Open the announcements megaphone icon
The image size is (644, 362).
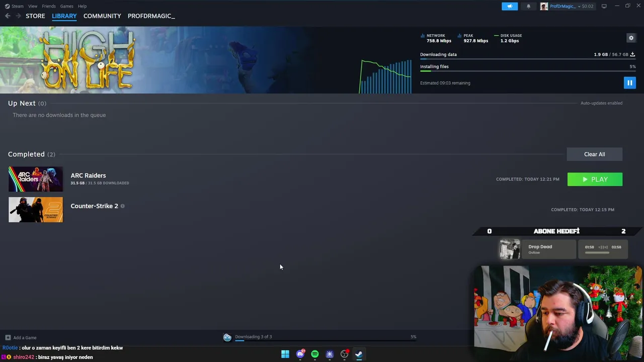pos(509,6)
